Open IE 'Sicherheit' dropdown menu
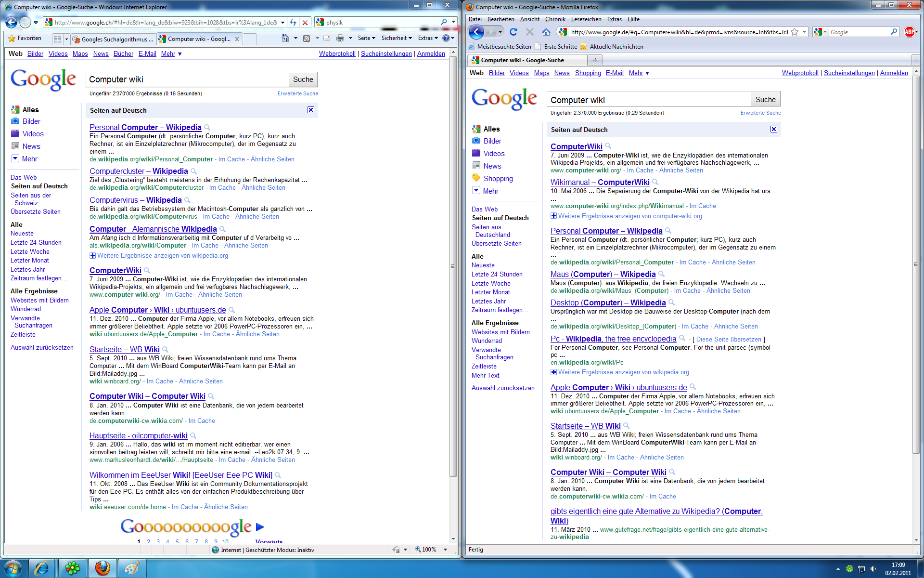This screenshot has width=924, height=578. 397,38
